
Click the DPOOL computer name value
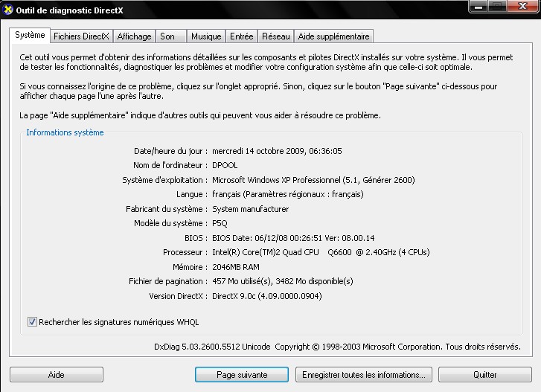point(227,166)
